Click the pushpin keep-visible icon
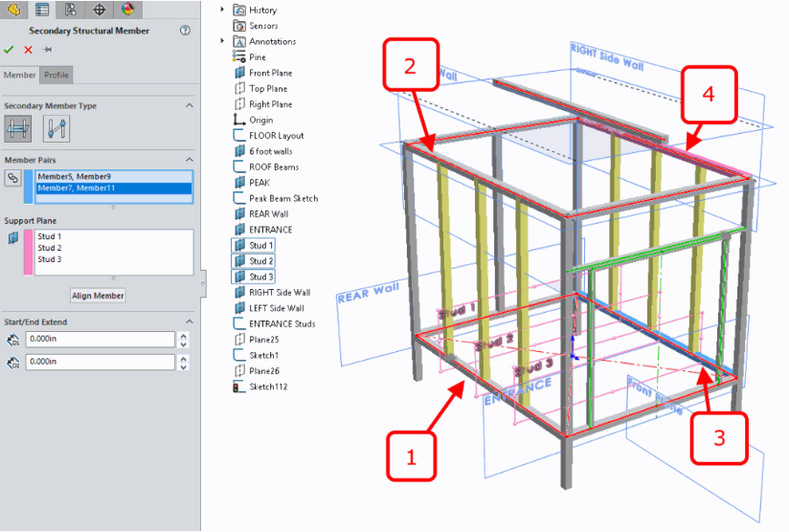 click(x=47, y=50)
